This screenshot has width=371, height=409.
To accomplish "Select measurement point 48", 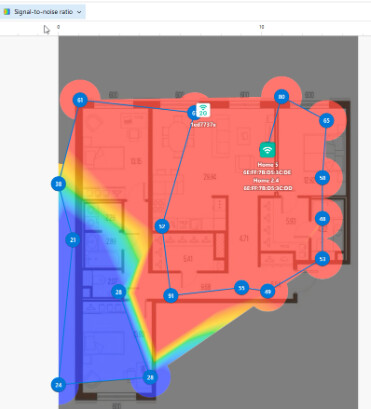I will click(322, 219).
